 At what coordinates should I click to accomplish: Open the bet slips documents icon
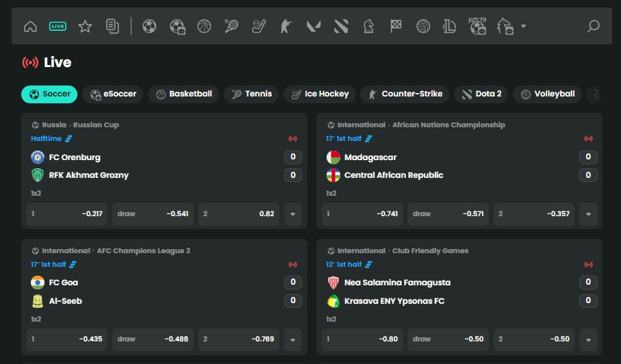tap(112, 27)
